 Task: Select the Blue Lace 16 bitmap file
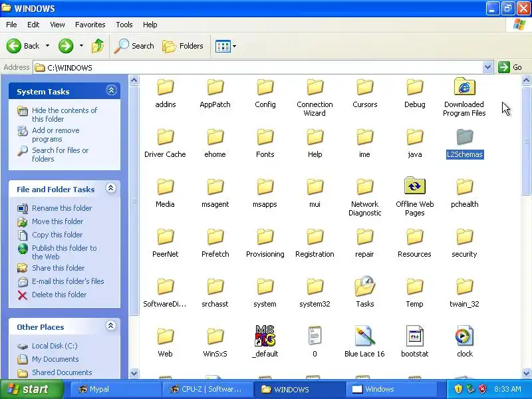[364, 341]
